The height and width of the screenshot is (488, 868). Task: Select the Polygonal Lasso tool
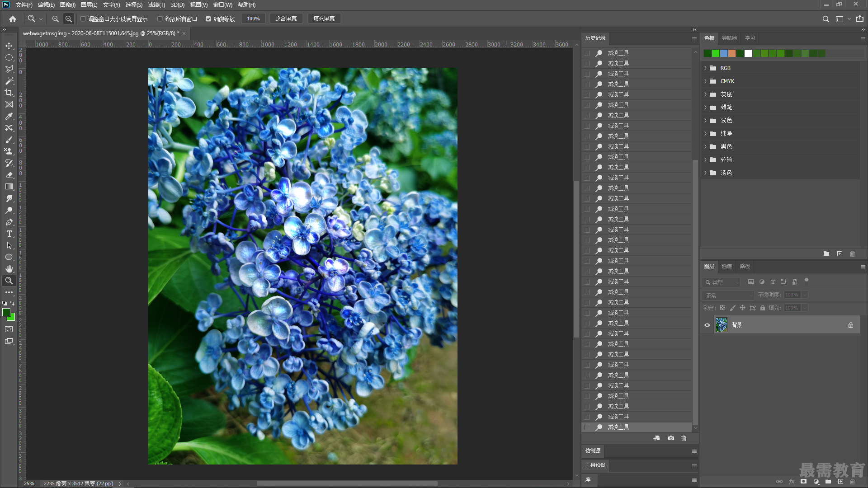tap(9, 69)
